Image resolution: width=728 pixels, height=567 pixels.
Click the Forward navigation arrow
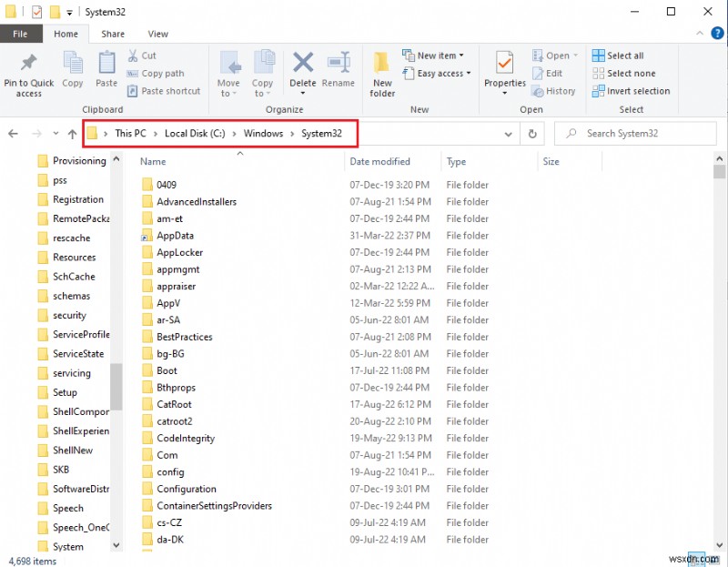(36, 134)
